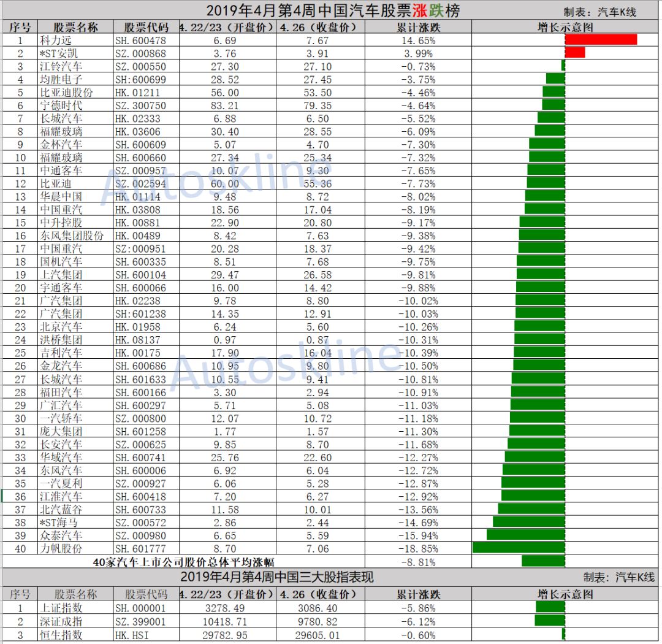Select the 一汽轿车 cell
The image size is (662, 644).
tap(75, 419)
